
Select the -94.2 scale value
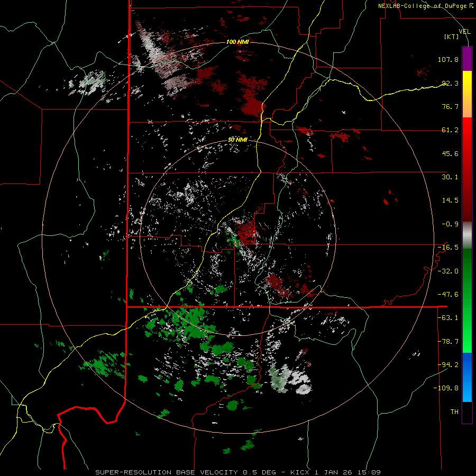[448, 365]
